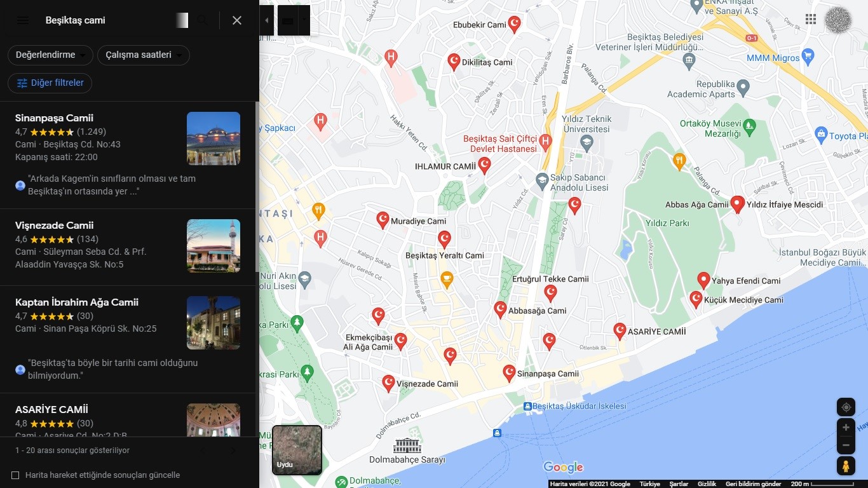Collapse the side panel arrow

click(267, 20)
